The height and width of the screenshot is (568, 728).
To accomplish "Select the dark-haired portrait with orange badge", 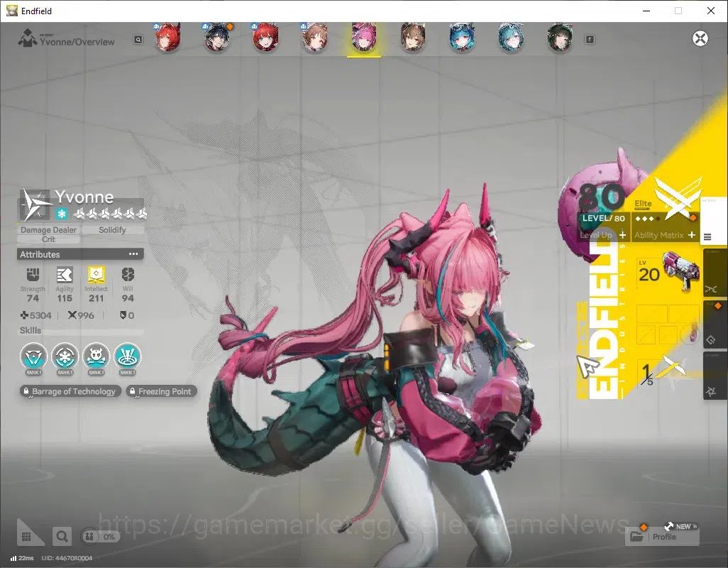I will click(x=217, y=37).
